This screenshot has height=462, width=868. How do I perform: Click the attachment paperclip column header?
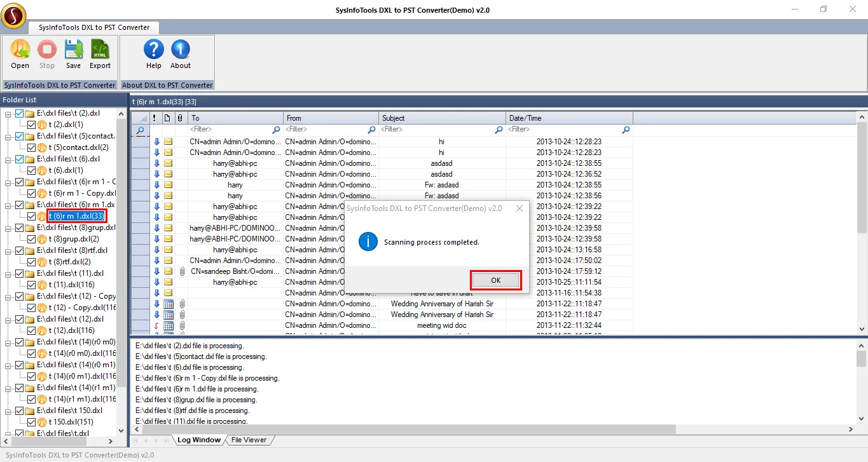tap(180, 118)
